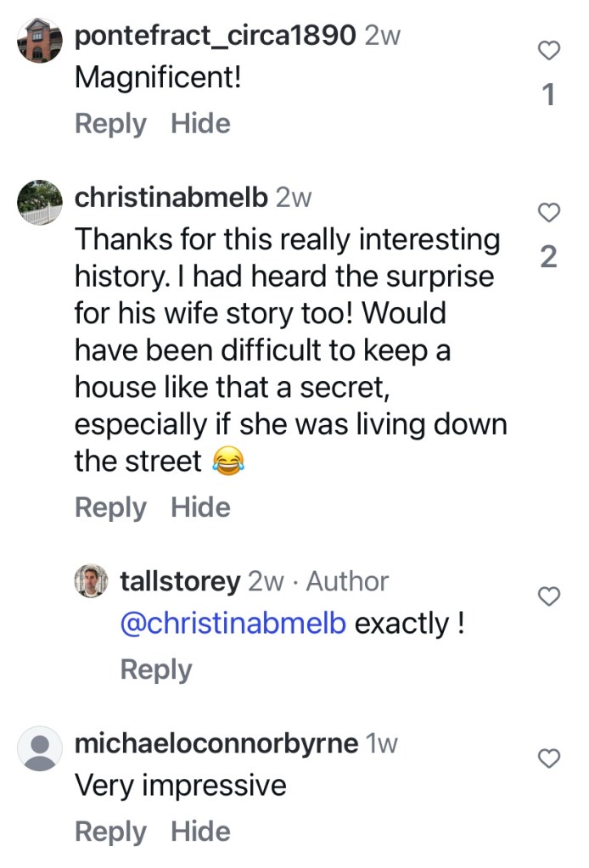Image resolution: width=589 pixels, height=868 pixels.
Task: Open christinabmelb's profile avatar
Action: click(40, 203)
